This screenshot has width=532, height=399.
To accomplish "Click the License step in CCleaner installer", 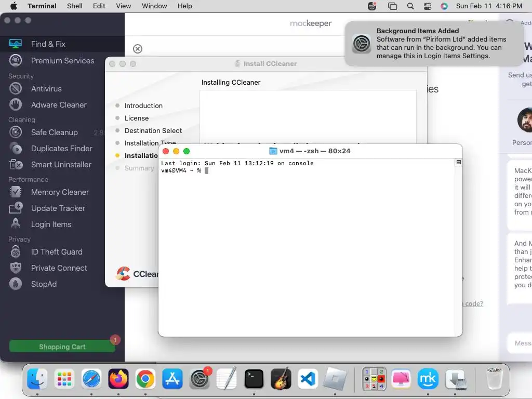I will [137, 118].
